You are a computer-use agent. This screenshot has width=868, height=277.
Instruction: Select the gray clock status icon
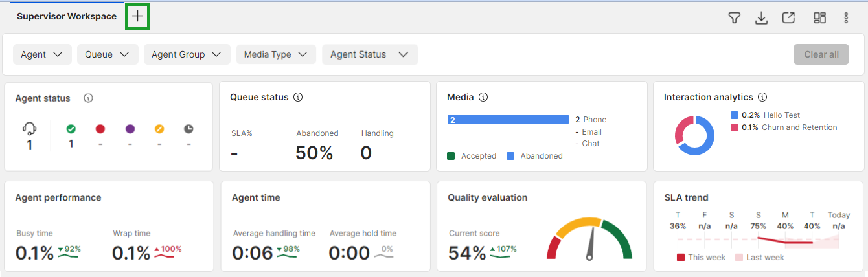pos(188,129)
